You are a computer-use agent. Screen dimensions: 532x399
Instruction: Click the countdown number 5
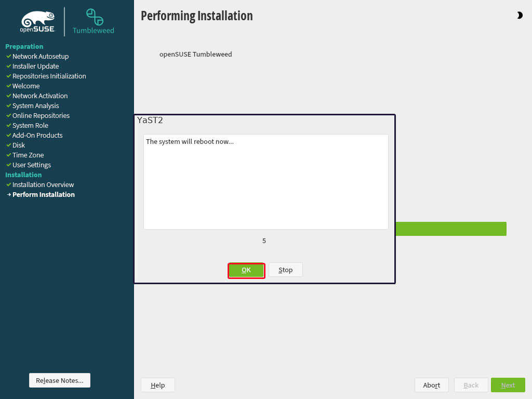pos(264,241)
